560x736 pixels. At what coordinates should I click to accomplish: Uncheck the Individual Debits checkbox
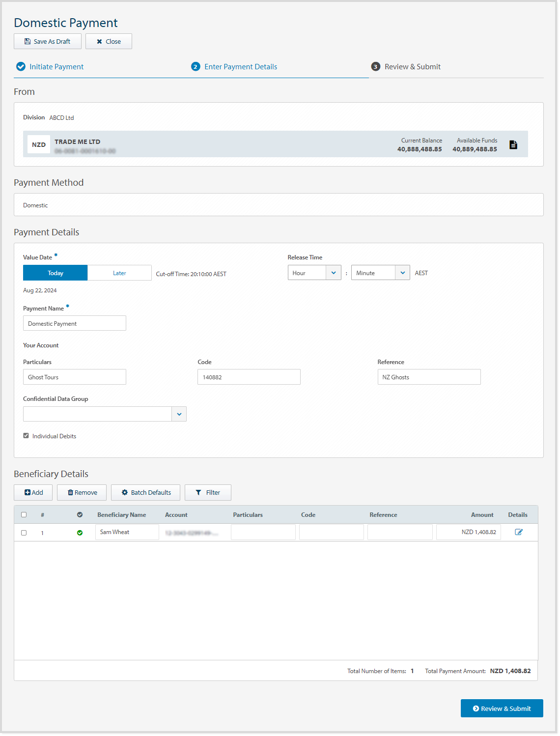[26, 435]
